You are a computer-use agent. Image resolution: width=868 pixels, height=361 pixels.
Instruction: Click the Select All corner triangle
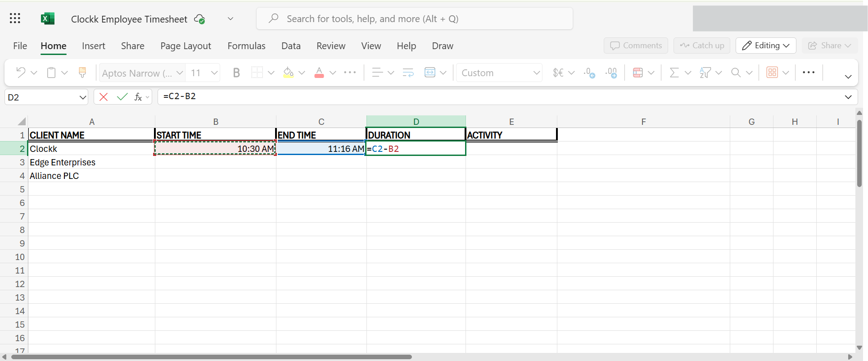[x=22, y=121]
